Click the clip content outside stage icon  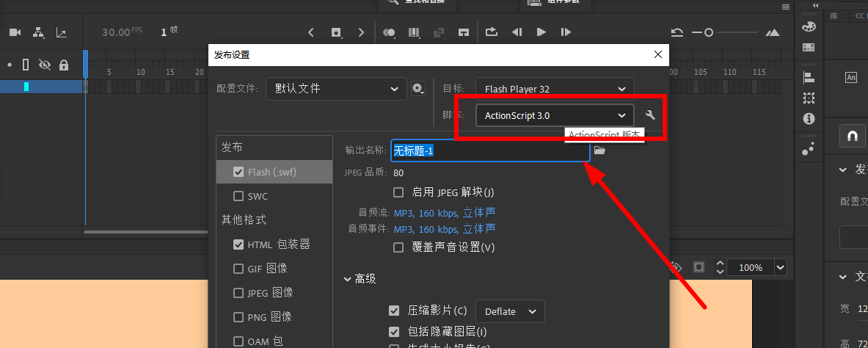click(x=699, y=268)
